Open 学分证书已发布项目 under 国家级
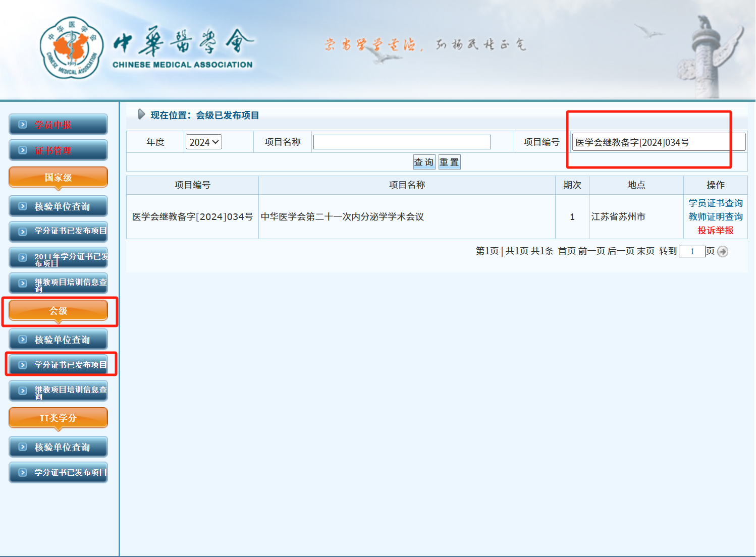The width and height of the screenshot is (756, 557). point(58,231)
